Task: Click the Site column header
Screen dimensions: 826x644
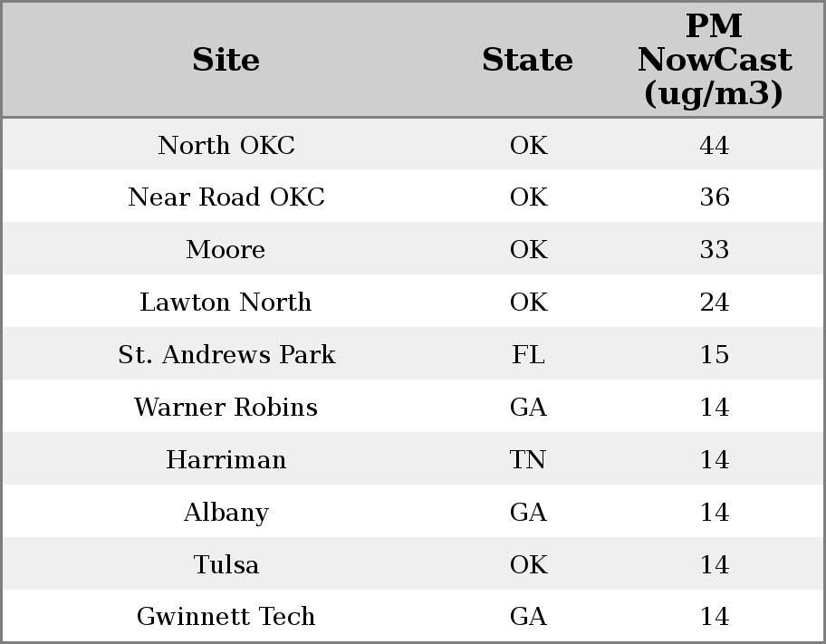Action: (x=226, y=60)
